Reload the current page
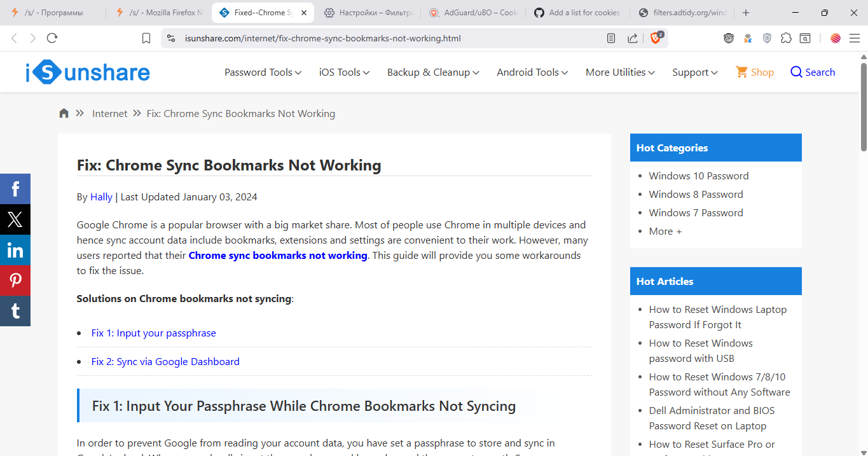 (52, 38)
